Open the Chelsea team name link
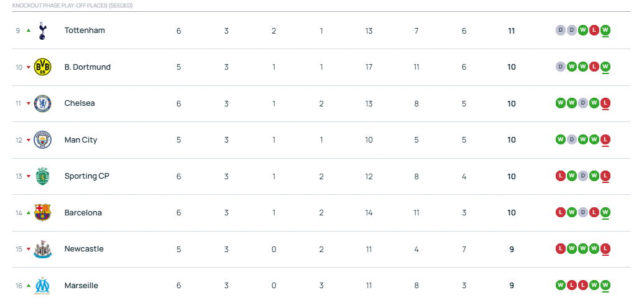This screenshot has width=644, height=305. [x=80, y=103]
